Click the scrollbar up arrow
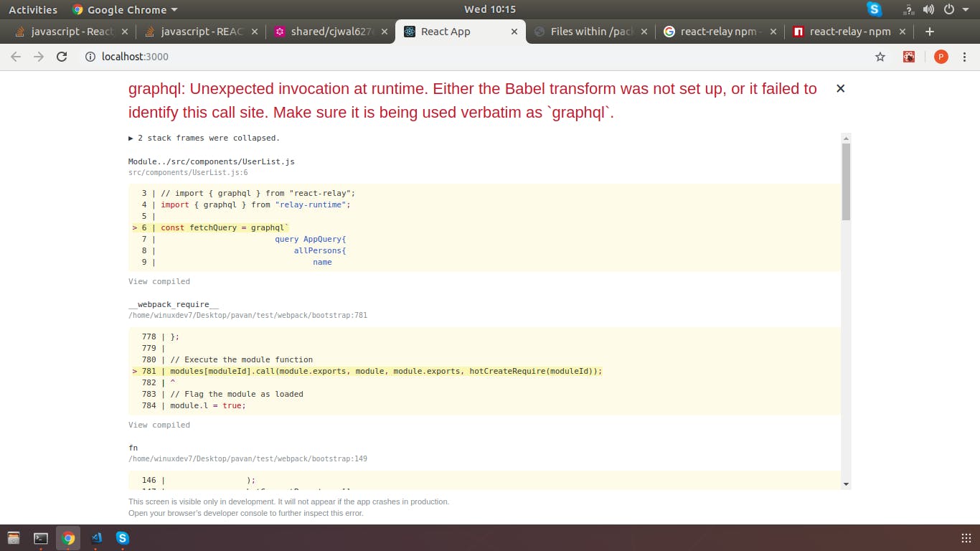 846,138
